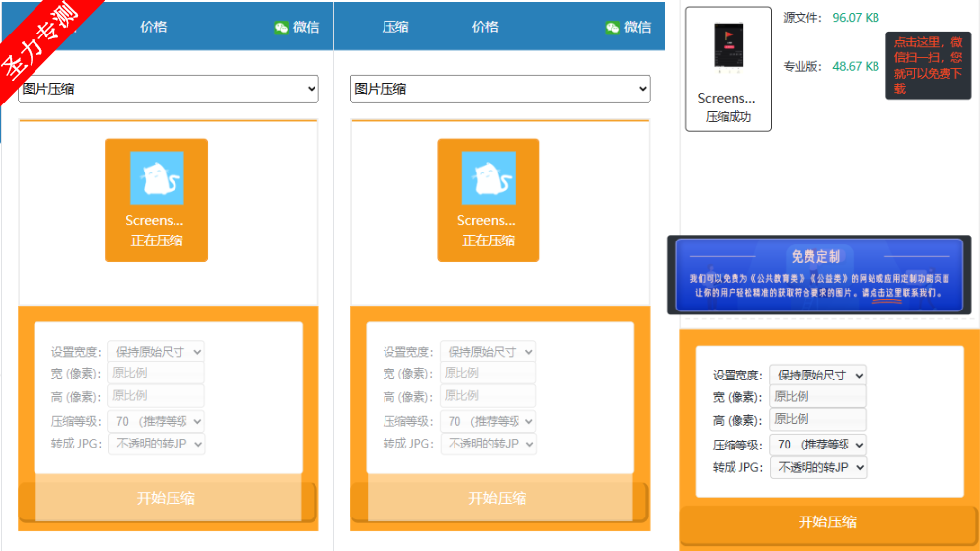The height and width of the screenshot is (551, 980).
Task: Click the 高 (像素) field in the middle panel
Action: pyautogui.click(x=488, y=395)
